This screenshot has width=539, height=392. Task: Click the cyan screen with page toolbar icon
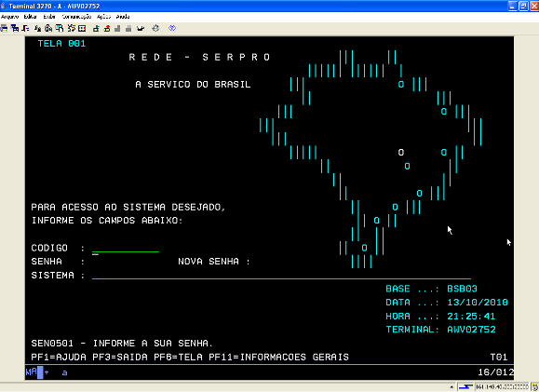(60, 28)
